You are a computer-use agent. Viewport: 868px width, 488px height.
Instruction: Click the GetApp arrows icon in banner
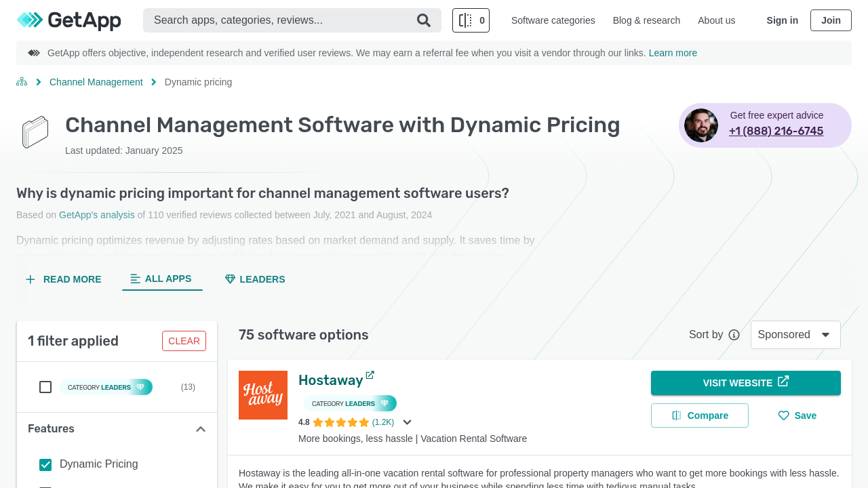34,53
